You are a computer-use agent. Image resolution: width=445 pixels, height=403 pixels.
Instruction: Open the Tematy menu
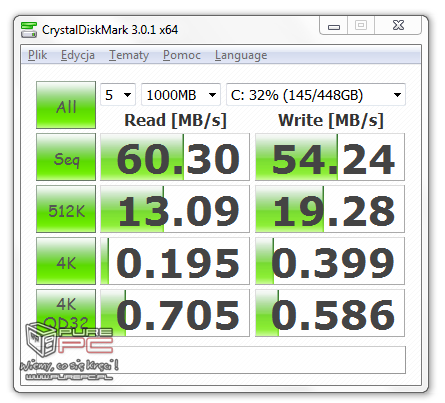129,55
